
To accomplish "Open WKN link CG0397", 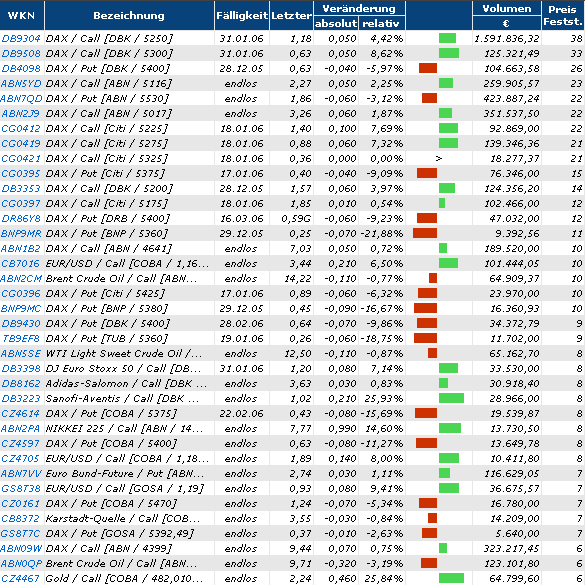I will (21, 203).
